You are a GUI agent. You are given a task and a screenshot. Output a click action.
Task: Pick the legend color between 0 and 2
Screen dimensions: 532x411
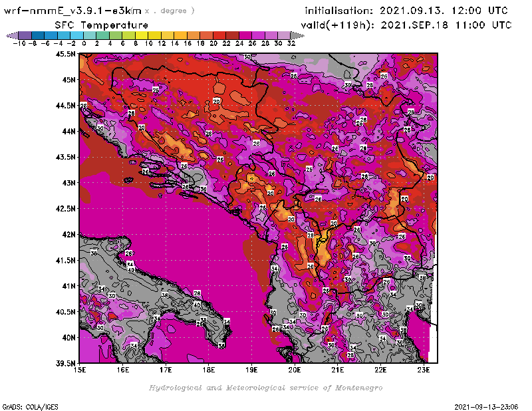coord(90,35)
